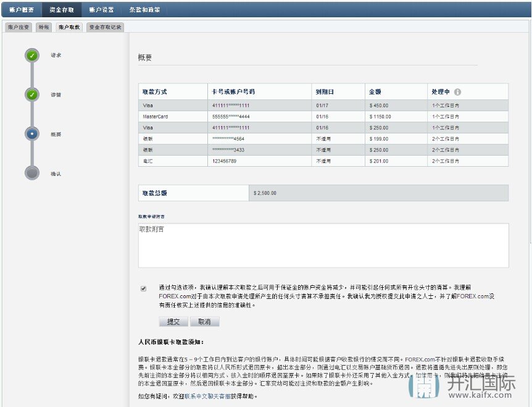Click the gray 确认 step circle

32,173
